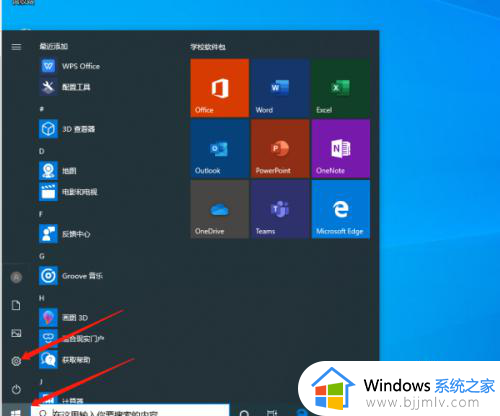Open the OneDrive tile
The width and height of the screenshot is (500, 416).
pos(220,209)
